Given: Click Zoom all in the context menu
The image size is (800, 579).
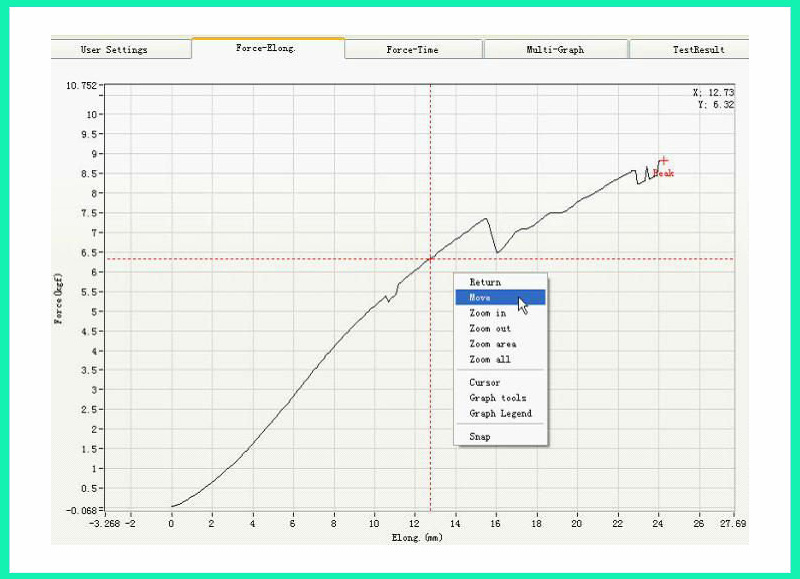Looking at the screenshot, I should (x=490, y=359).
